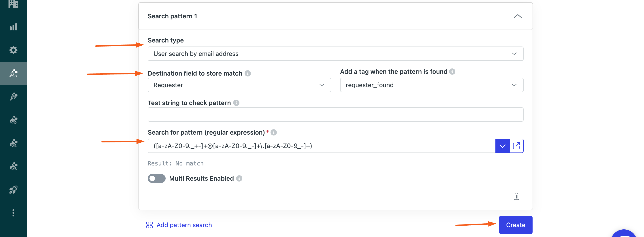The image size is (644, 237).
Task: Click the Test string to check pattern field
Action: pos(335,115)
